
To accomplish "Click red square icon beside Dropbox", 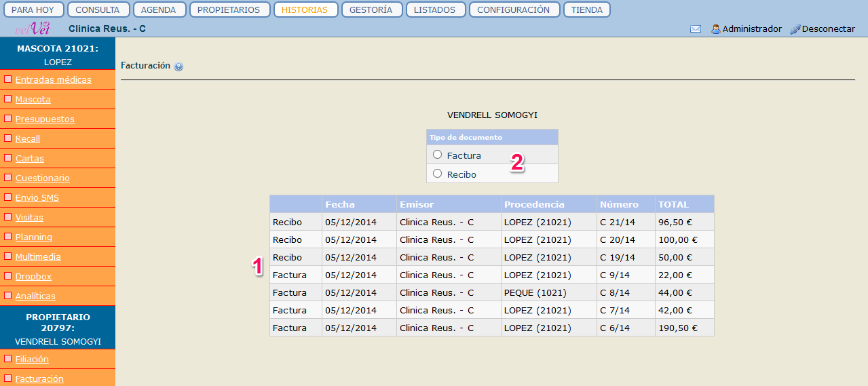I will click(8, 276).
